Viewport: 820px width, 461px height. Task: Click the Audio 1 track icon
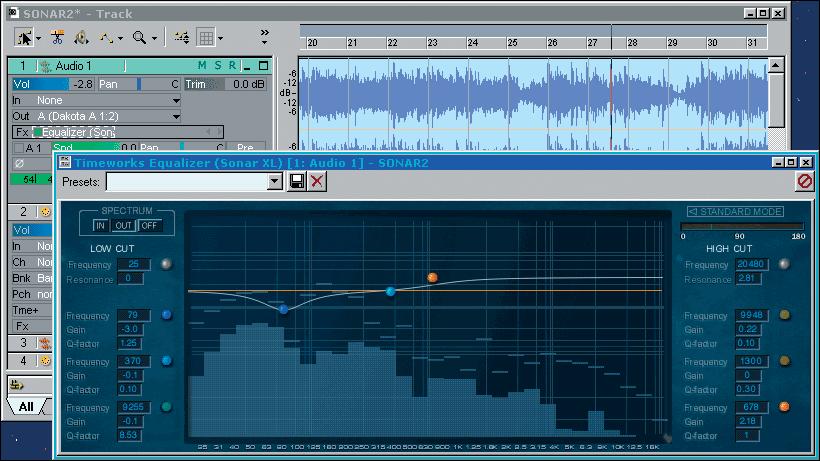(x=45, y=66)
